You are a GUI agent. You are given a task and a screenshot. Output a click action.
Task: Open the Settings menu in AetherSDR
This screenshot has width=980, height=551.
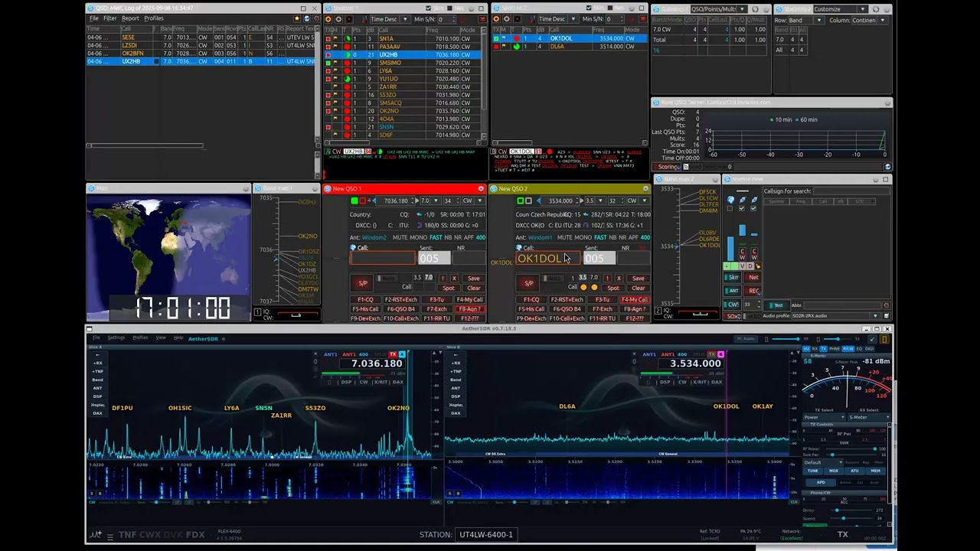click(x=116, y=337)
